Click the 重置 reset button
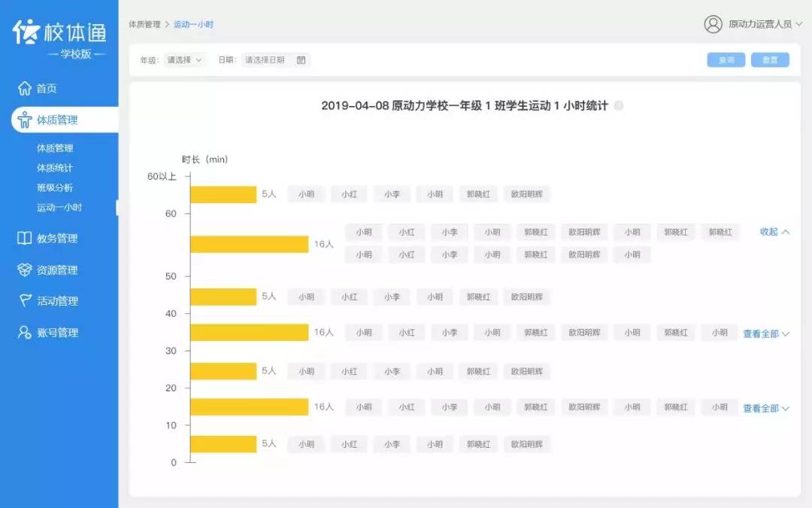Viewport: 812px width, 508px height. [770, 59]
